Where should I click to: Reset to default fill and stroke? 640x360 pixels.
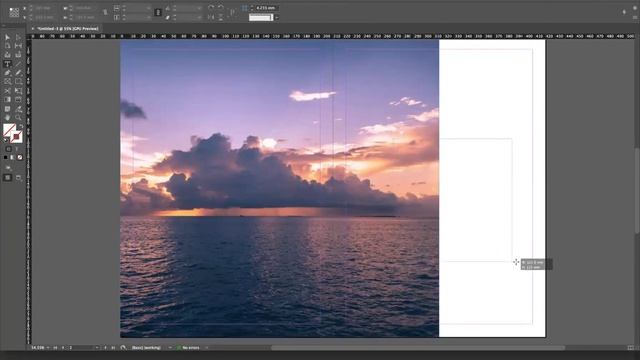[x=5, y=140]
